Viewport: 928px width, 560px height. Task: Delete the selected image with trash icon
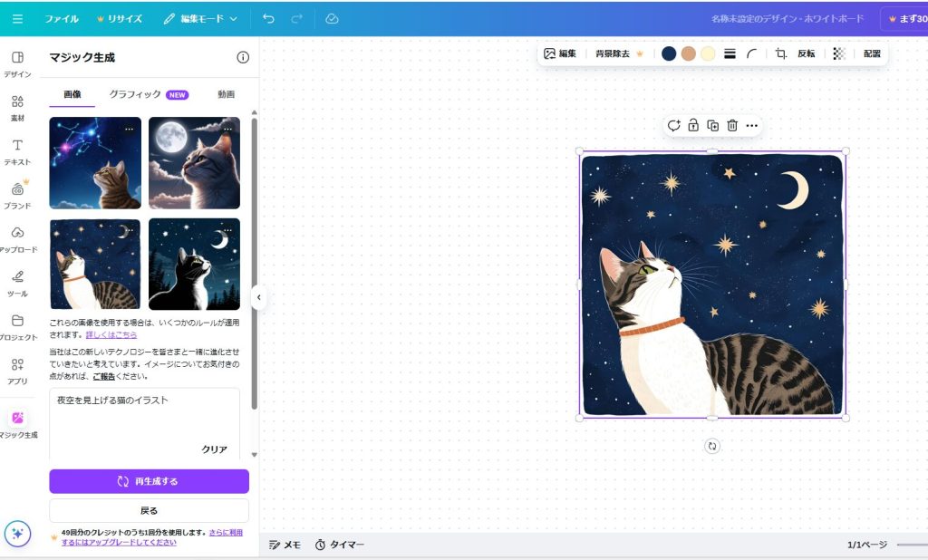coord(732,126)
